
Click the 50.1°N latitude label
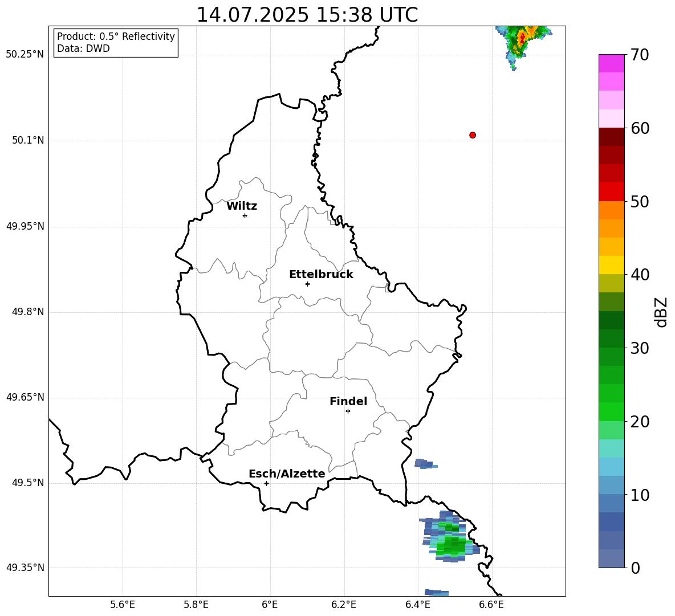coord(28,140)
